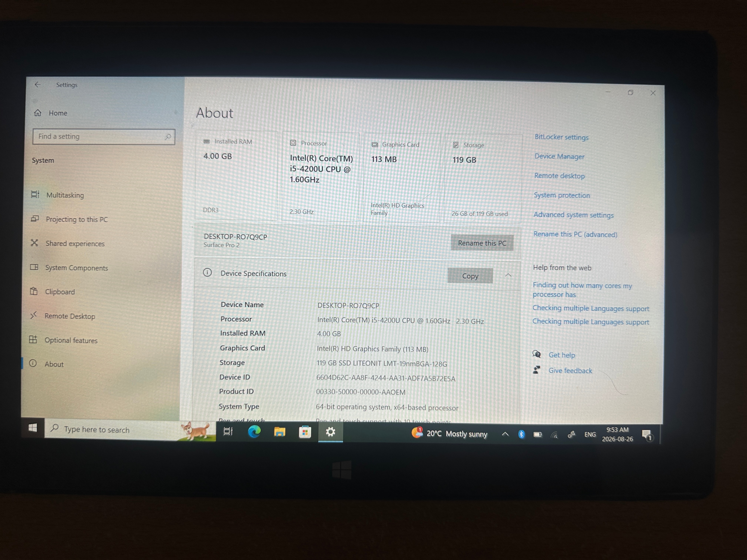Screen dimensions: 747x560
Task: Select the Storage value LITEONIT SSD text
Action: pyautogui.click(x=382, y=363)
